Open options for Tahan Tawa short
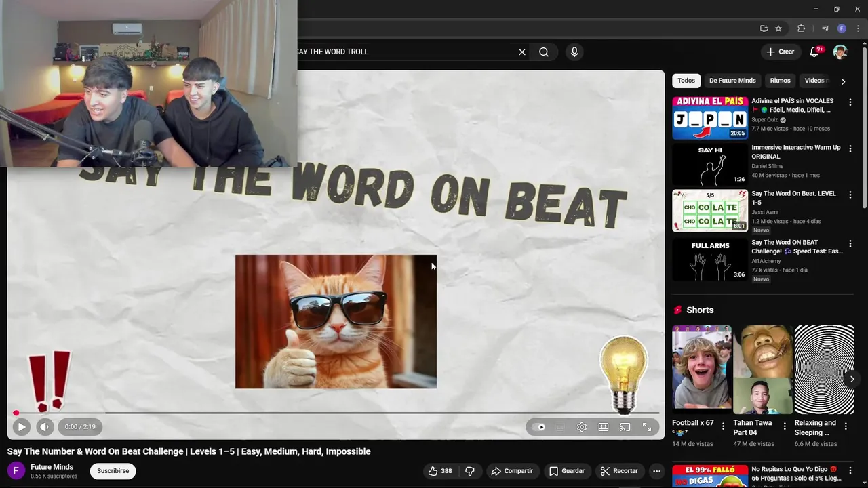The height and width of the screenshot is (488, 868). click(x=785, y=426)
